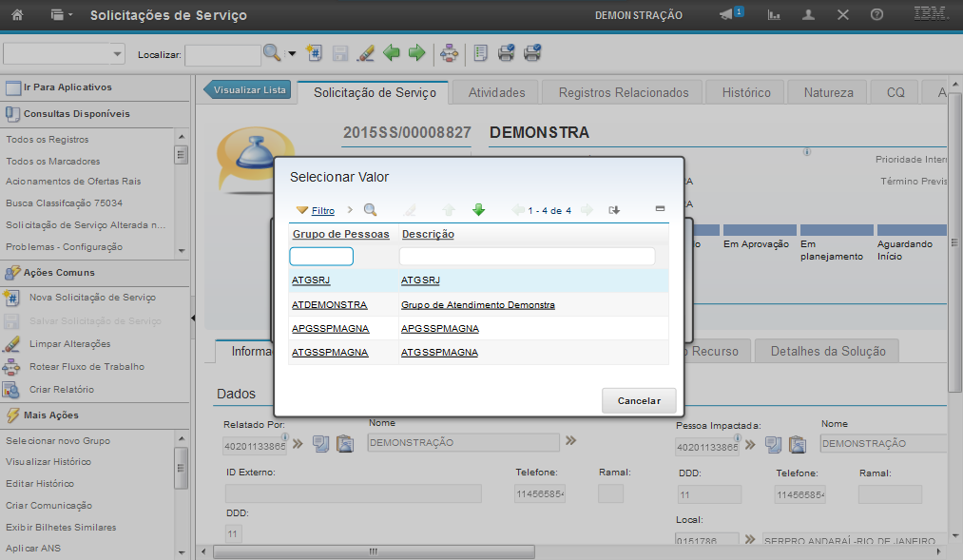
Task: Click the green down arrow in dialog toolbar
Action: click(478, 210)
